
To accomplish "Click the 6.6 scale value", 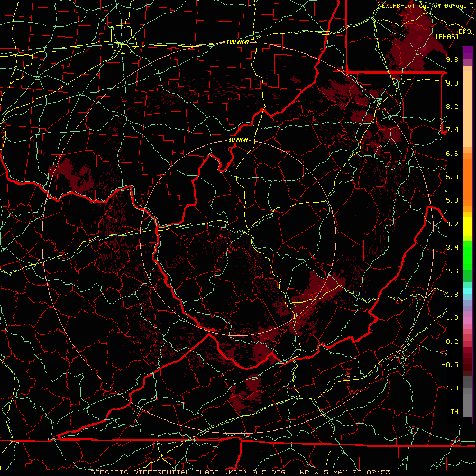I will click(x=452, y=153).
